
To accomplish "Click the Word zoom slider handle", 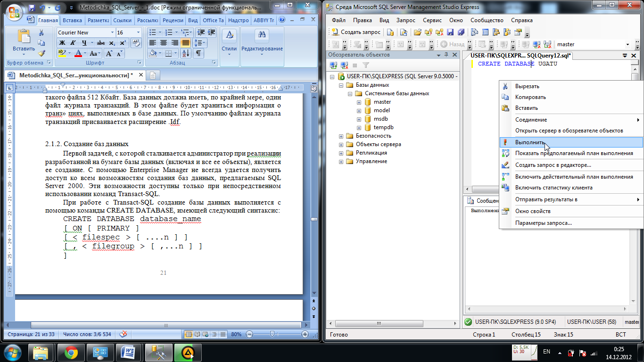I will (x=272, y=334).
